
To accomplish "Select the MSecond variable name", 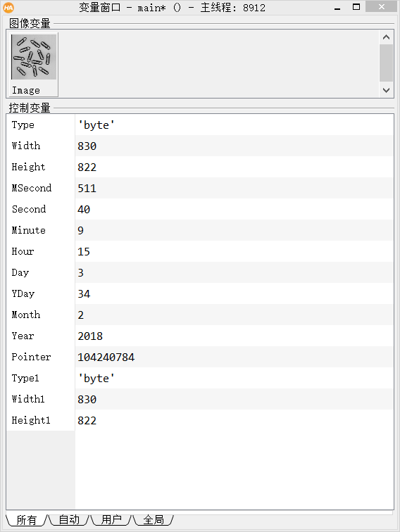I will (32, 188).
